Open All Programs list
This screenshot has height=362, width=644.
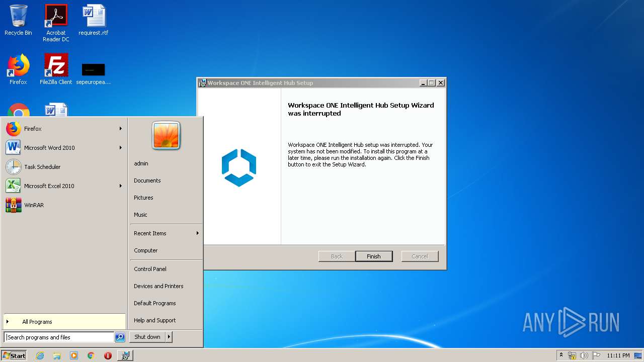[x=64, y=322]
